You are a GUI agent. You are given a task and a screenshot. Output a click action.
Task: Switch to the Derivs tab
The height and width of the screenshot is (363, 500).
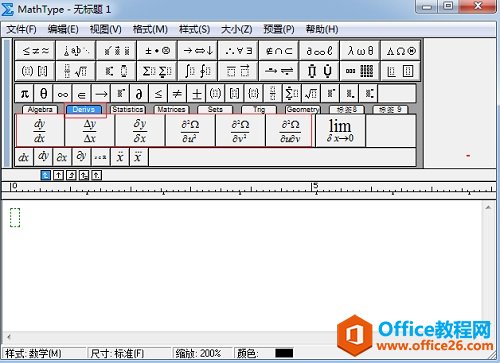pyautogui.click(x=84, y=109)
